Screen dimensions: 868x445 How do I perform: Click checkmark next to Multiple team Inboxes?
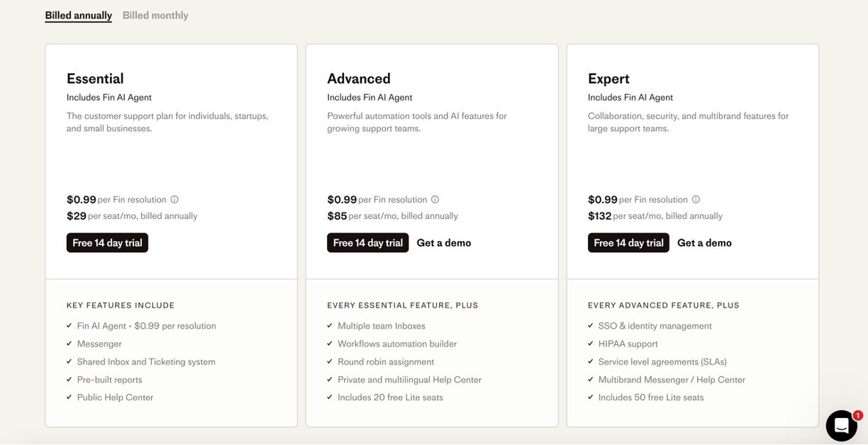(330, 326)
